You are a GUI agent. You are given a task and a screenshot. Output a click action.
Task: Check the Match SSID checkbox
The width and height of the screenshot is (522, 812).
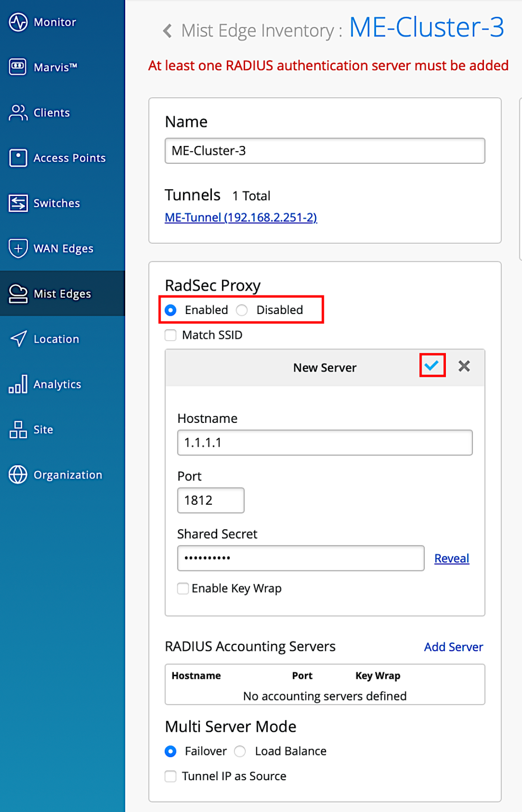(170, 335)
